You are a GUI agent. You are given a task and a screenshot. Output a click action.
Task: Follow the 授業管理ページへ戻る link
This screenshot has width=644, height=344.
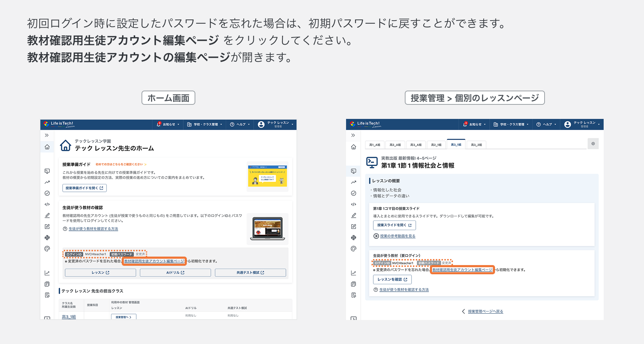tap(485, 311)
